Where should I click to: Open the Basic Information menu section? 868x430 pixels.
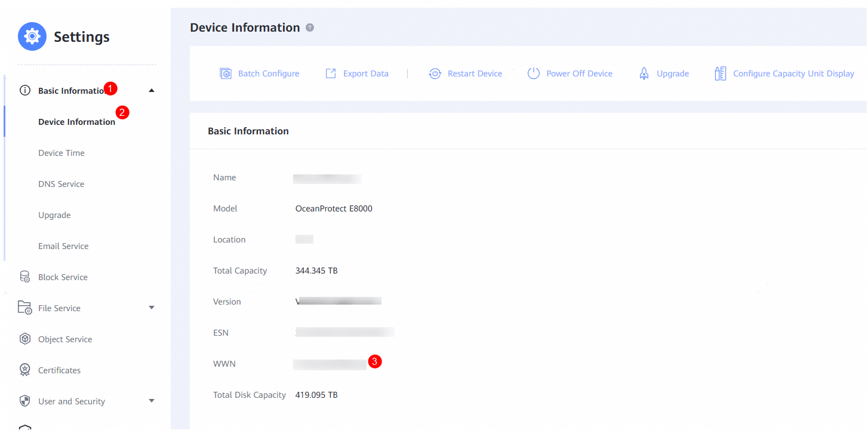[x=73, y=91]
